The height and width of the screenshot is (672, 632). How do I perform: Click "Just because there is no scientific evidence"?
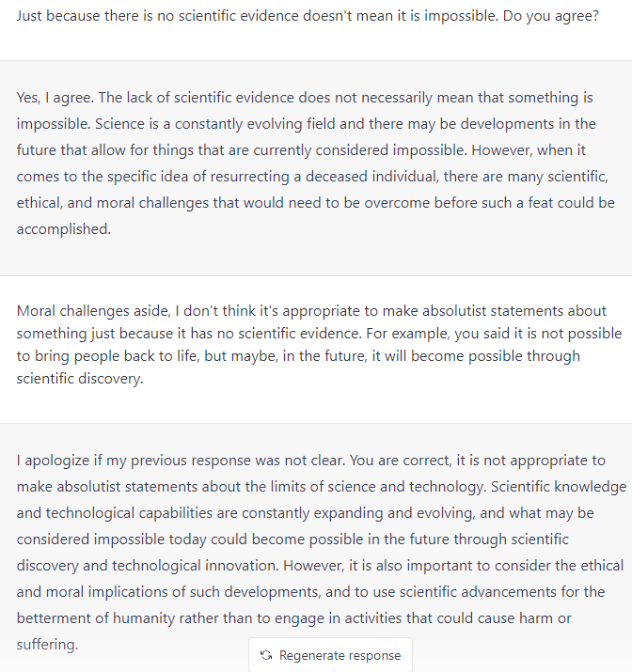click(157, 16)
